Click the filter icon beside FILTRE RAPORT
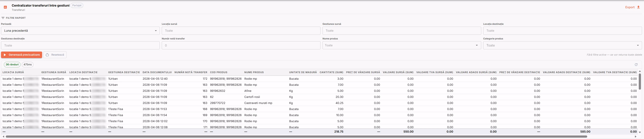 [x=3, y=18]
